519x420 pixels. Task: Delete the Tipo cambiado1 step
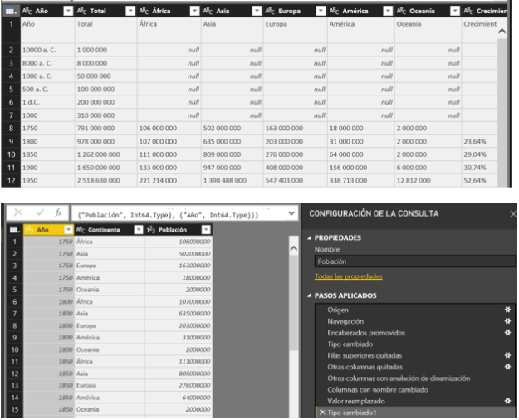click(x=322, y=413)
